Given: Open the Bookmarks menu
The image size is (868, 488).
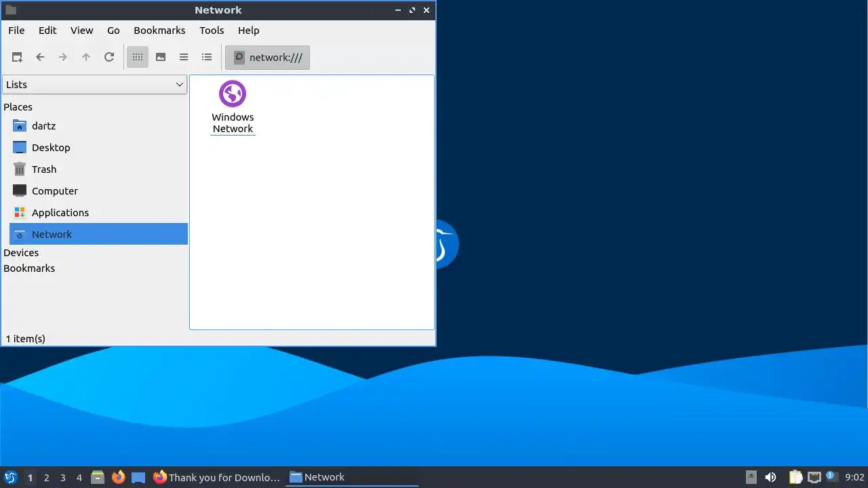Looking at the screenshot, I should pyautogui.click(x=159, y=30).
